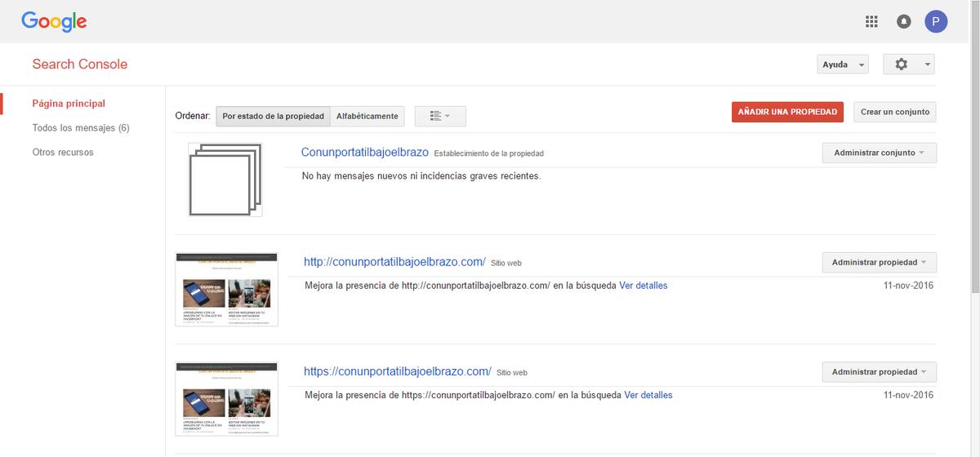Open the settings gear dropdown
Screen dimensions: 980x457
909,64
